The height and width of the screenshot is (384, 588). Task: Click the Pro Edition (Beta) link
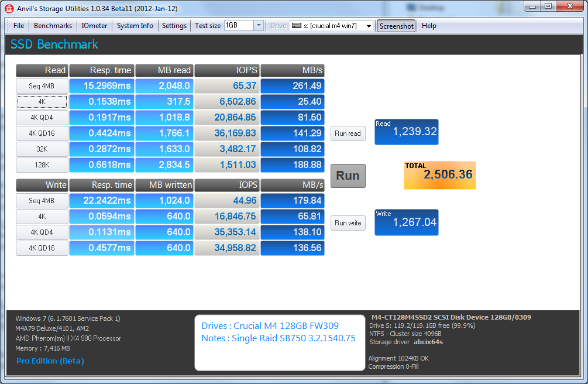click(x=50, y=361)
